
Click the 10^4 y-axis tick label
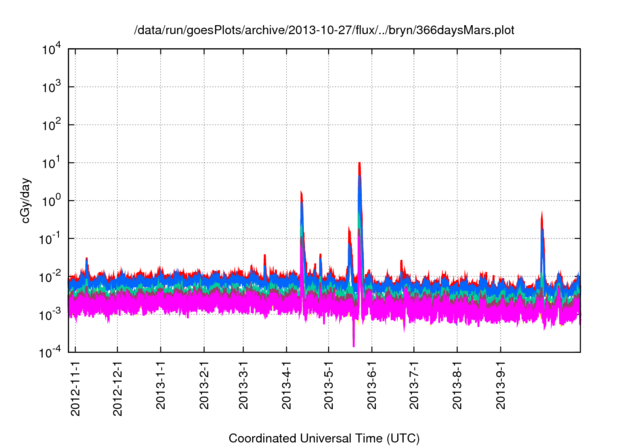click(50, 49)
